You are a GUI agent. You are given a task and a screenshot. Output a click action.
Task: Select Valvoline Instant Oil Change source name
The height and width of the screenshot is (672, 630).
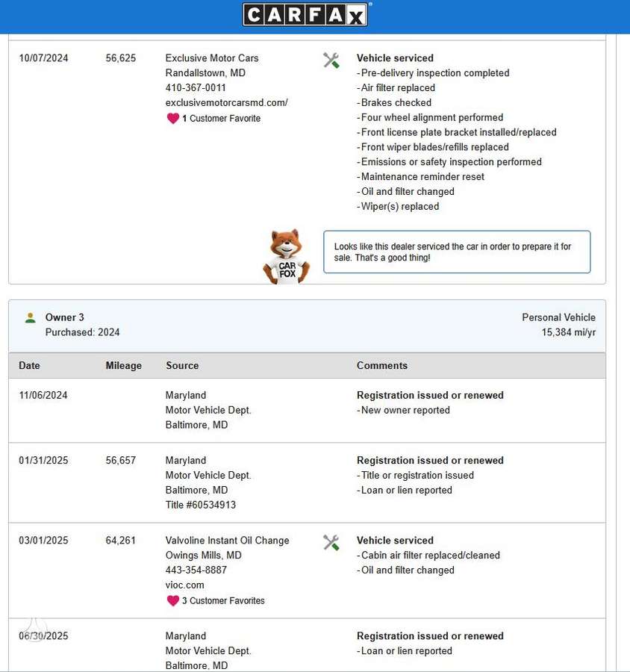pyautogui.click(x=227, y=541)
